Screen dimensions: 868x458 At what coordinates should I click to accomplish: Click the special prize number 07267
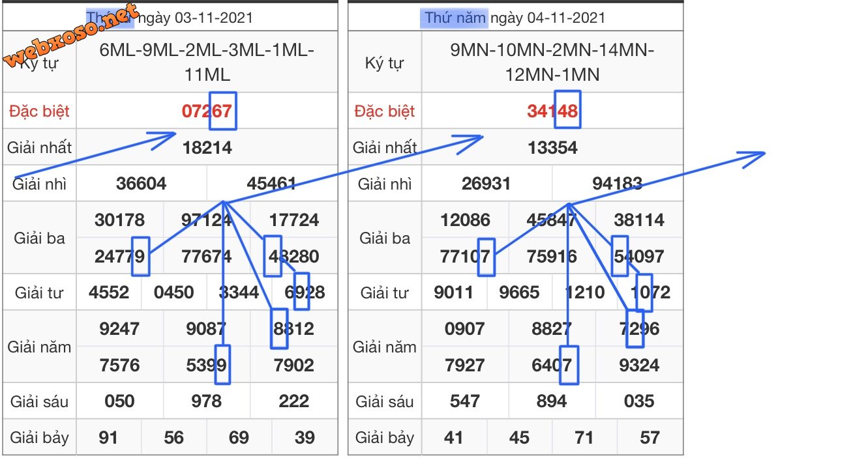206,111
